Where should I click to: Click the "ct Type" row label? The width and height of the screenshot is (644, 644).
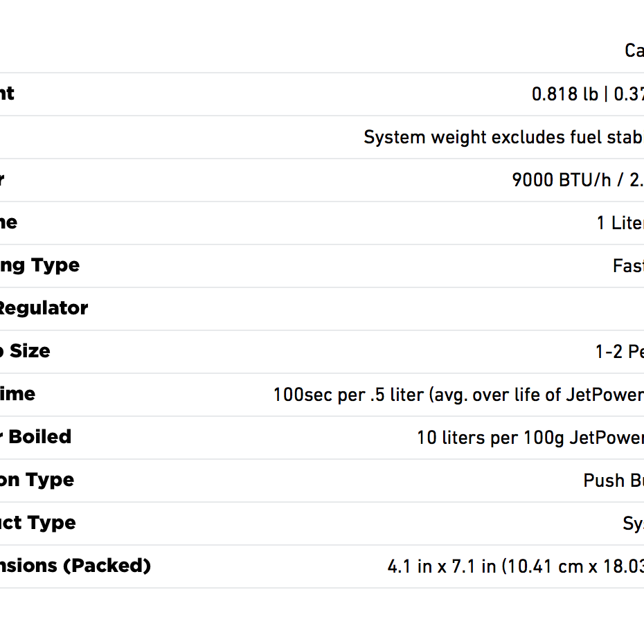[x=38, y=523]
